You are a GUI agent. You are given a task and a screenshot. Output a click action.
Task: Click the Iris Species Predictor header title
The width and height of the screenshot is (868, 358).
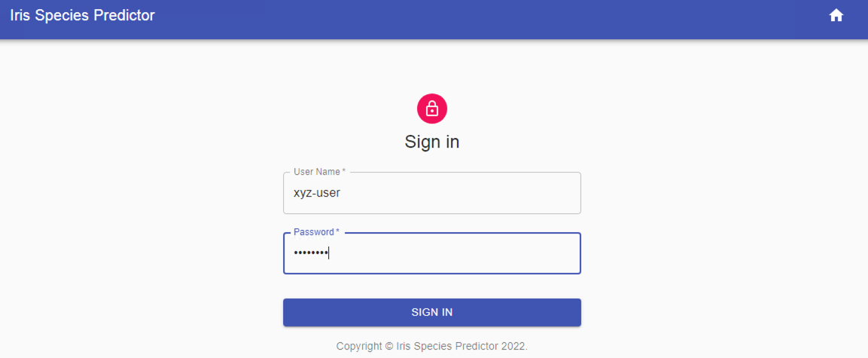[x=82, y=15]
